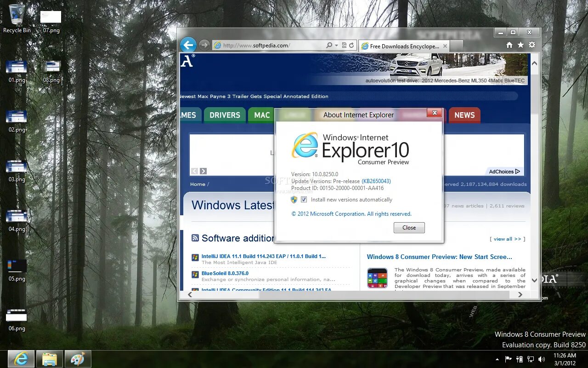Click the Windows 8 Start Screen thumbnail
The width and height of the screenshot is (588, 368).
377,278
